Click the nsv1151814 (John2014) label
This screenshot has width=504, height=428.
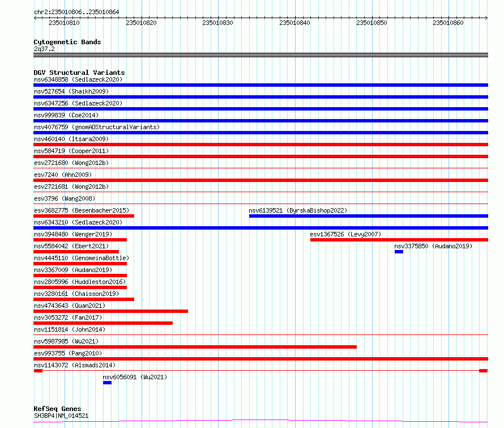click(70, 329)
